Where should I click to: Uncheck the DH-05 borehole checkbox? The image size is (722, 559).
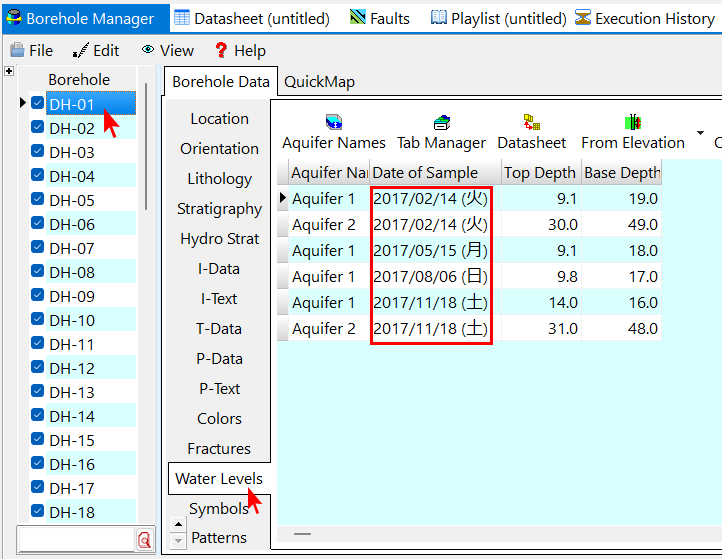[38, 200]
